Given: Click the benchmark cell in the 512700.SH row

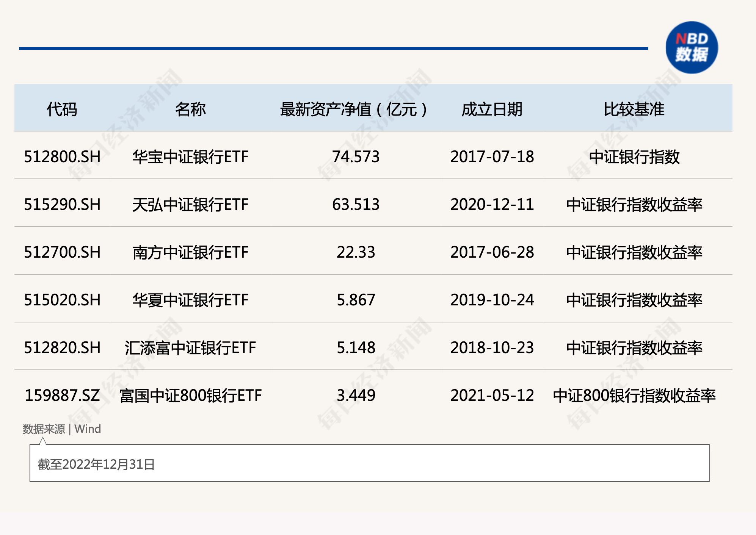Looking at the screenshot, I should tap(634, 252).
